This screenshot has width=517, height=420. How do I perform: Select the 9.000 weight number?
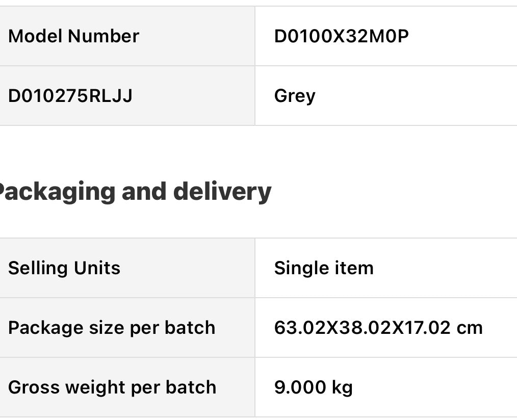coord(299,387)
